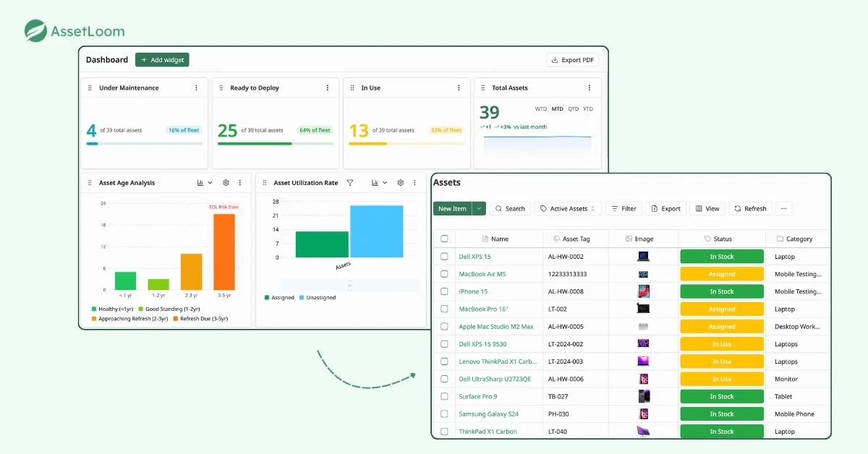Select the YTD period tab
Image resolution: width=868 pixels, height=454 pixels.
pos(588,109)
